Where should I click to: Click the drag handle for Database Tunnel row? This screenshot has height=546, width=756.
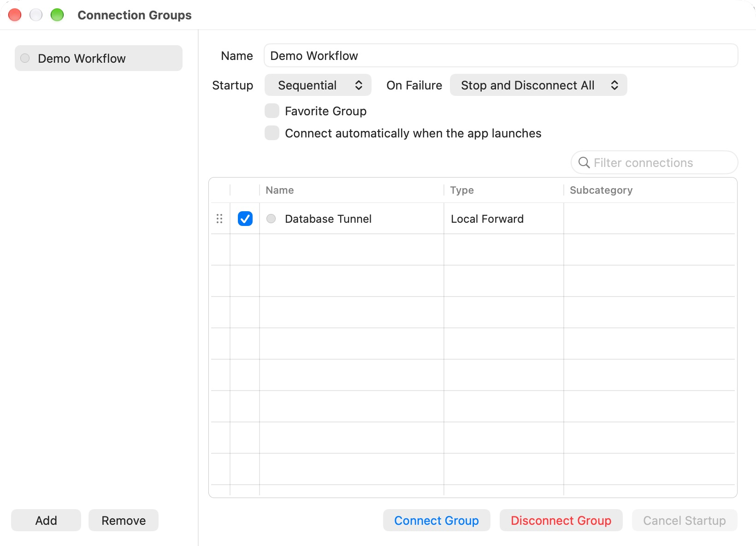(x=219, y=219)
